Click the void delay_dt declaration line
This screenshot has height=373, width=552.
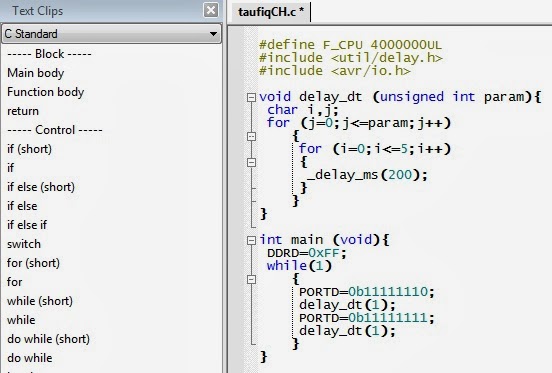(x=400, y=97)
